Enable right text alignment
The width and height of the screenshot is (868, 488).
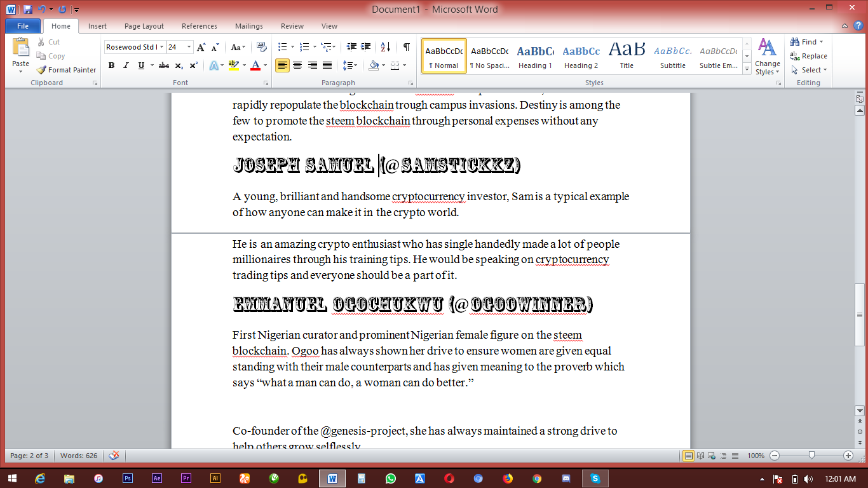(311, 65)
